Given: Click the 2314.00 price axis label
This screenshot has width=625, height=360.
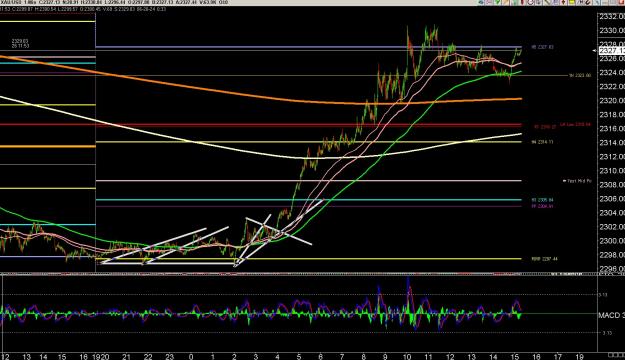Looking at the screenshot, I should coord(611,143).
